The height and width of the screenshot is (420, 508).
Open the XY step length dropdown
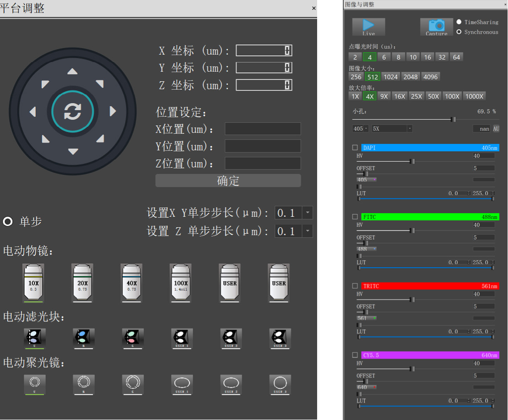(x=308, y=213)
